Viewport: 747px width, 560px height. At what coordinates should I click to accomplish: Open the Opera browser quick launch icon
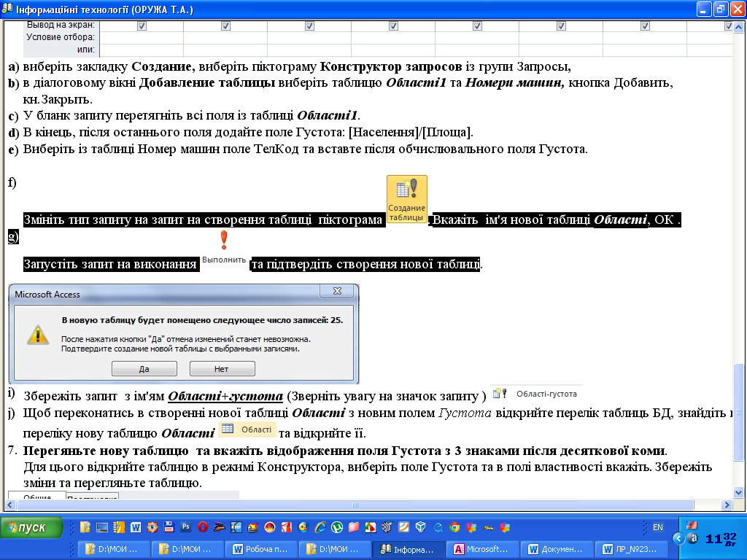(x=203, y=527)
